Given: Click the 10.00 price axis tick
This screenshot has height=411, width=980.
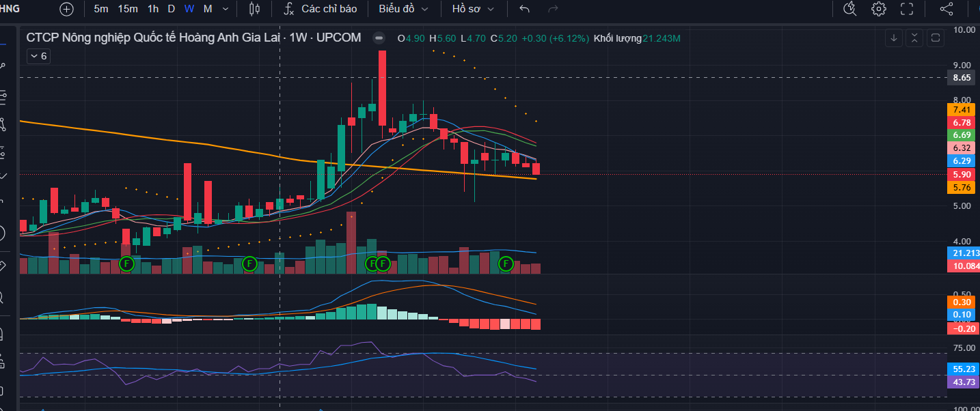Looking at the screenshot, I should (x=964, y=30).
